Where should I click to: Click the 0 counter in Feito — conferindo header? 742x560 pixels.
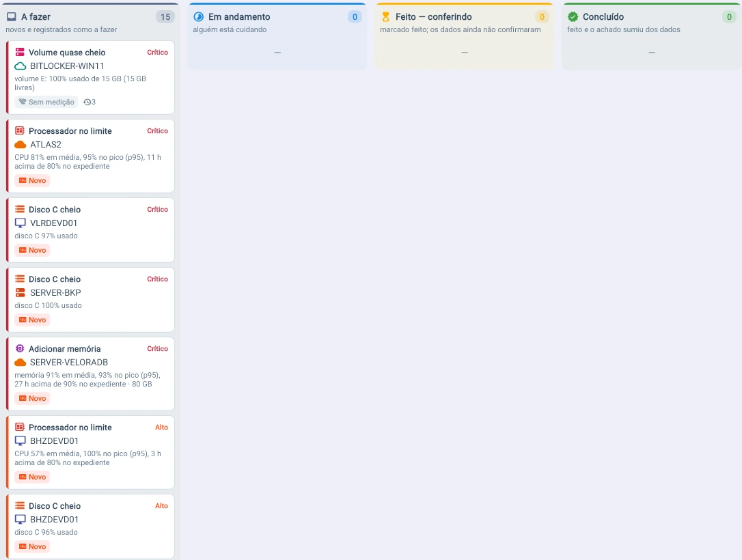point(542,17)
